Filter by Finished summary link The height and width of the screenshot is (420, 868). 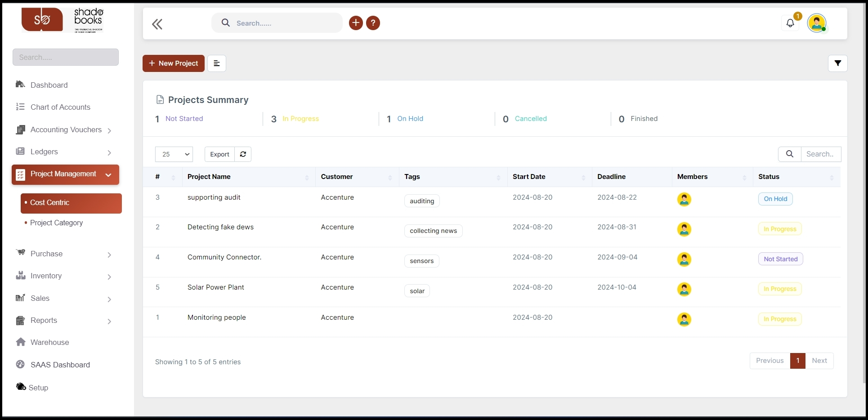click(x=644, y=119)
